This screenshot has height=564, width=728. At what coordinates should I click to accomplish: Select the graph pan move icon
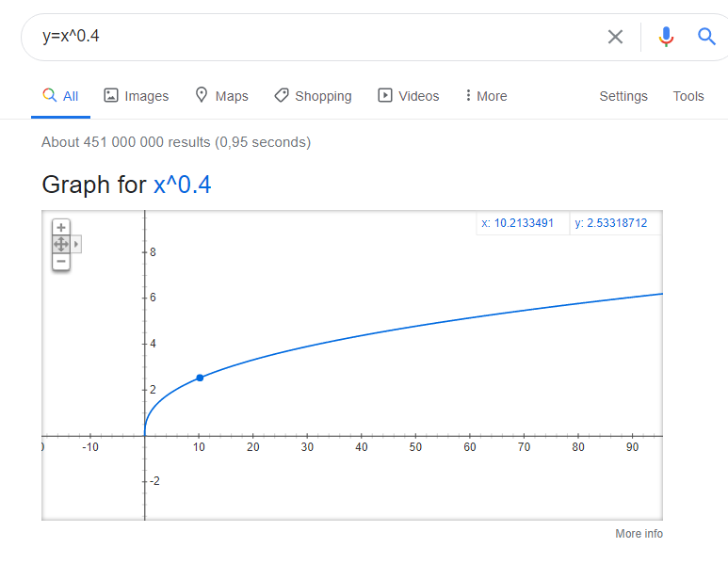point(61,244)
